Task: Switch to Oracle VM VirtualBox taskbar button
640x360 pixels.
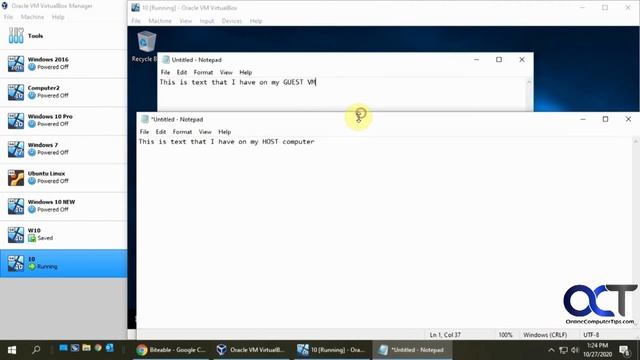Action: [x=251, y=350]
